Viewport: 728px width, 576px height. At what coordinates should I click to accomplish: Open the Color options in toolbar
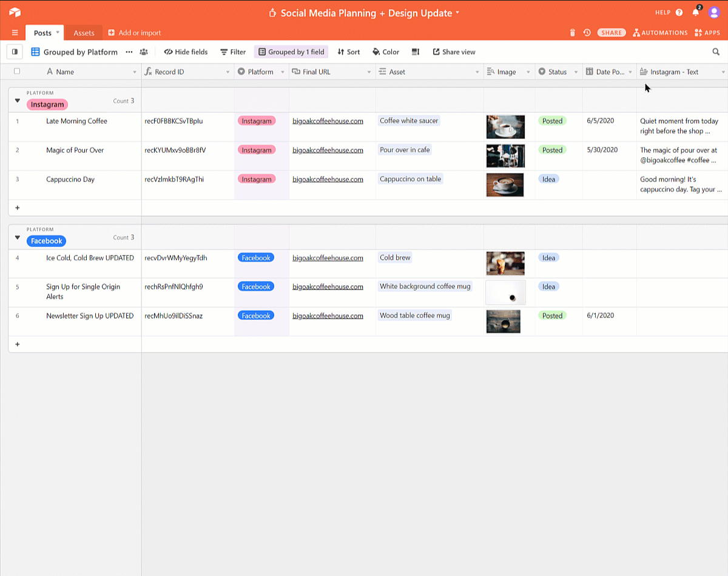386,52
